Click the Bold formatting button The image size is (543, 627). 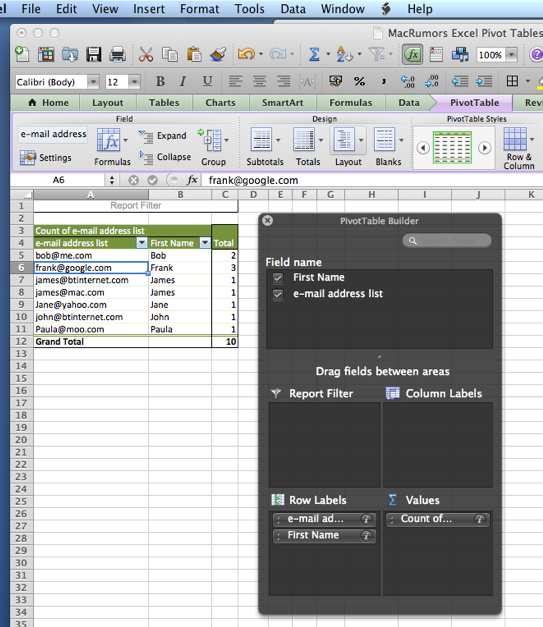coord(160,82)
